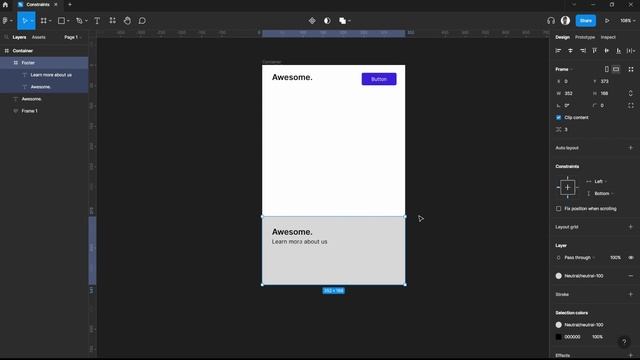Set frame to portrait orientation

(x=607, y=69)
